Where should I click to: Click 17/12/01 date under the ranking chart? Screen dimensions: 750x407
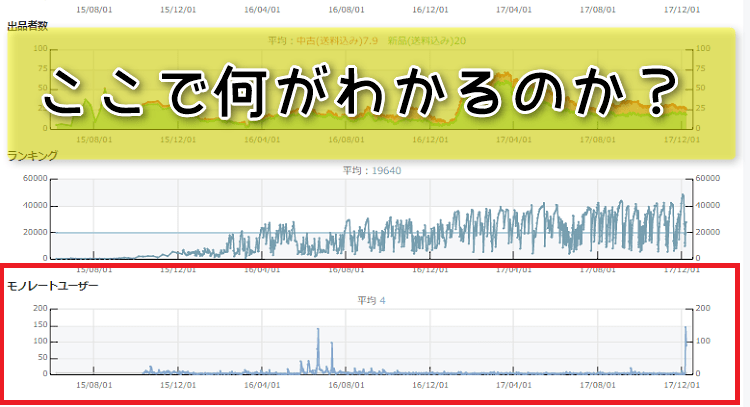[681, 269]
